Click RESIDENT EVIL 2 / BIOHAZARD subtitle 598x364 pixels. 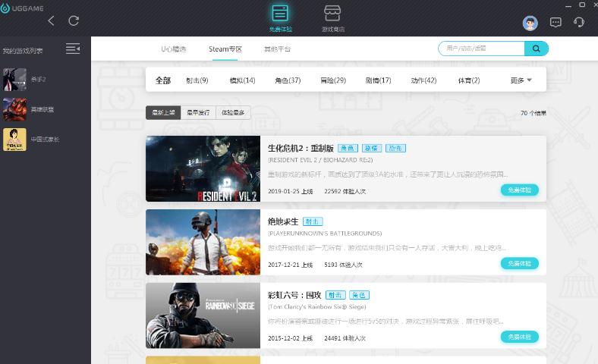point(320,160)
